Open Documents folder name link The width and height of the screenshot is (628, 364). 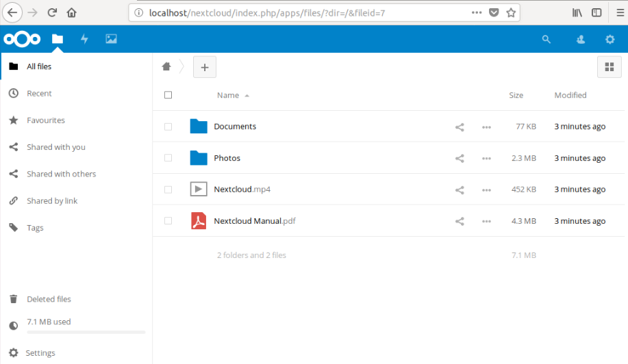point(235,127)
